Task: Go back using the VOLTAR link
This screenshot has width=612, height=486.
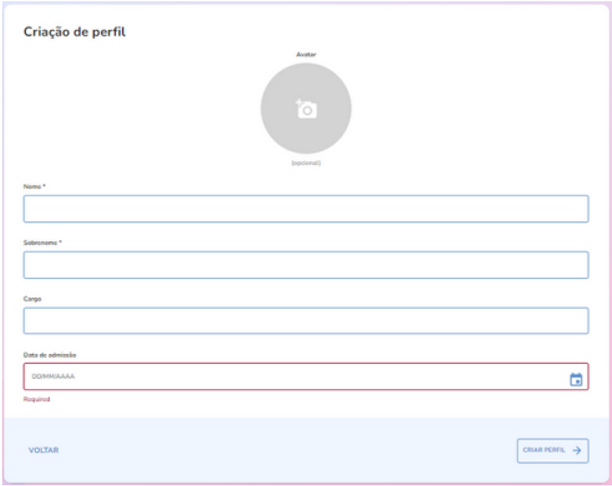Action: 43,450
